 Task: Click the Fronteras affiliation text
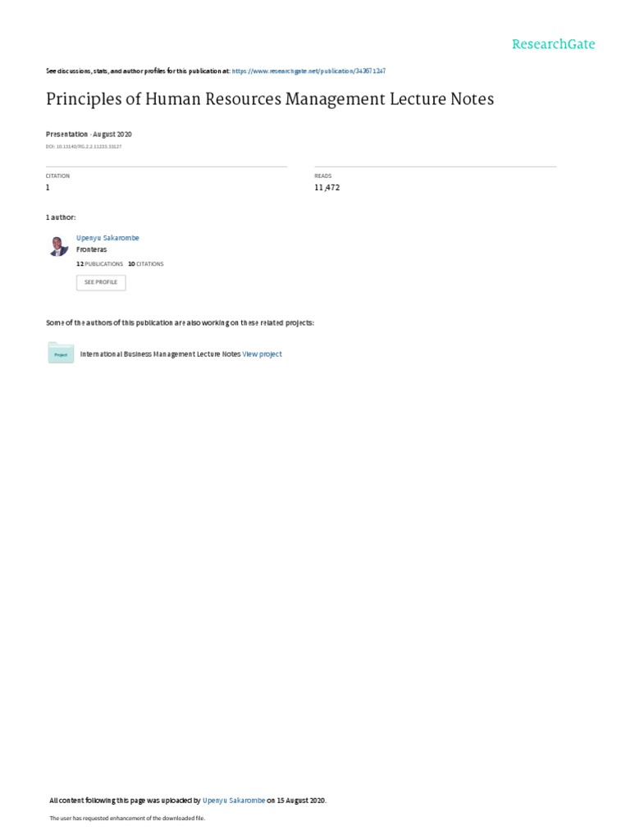click(x=92, y=249)
